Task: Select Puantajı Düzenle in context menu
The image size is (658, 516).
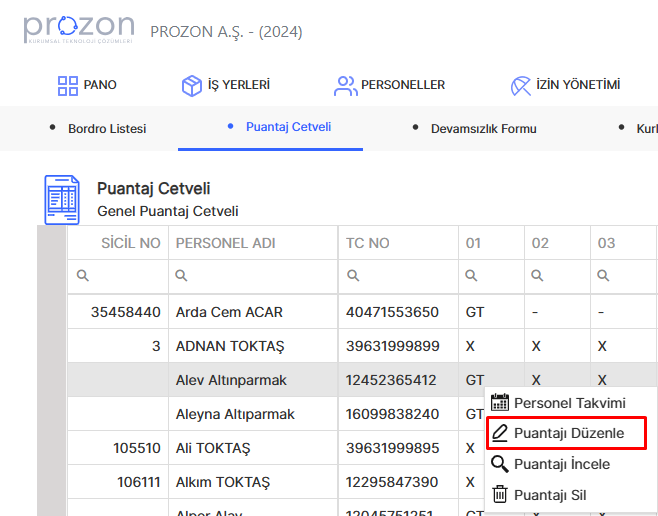Action: pos(568,433)
